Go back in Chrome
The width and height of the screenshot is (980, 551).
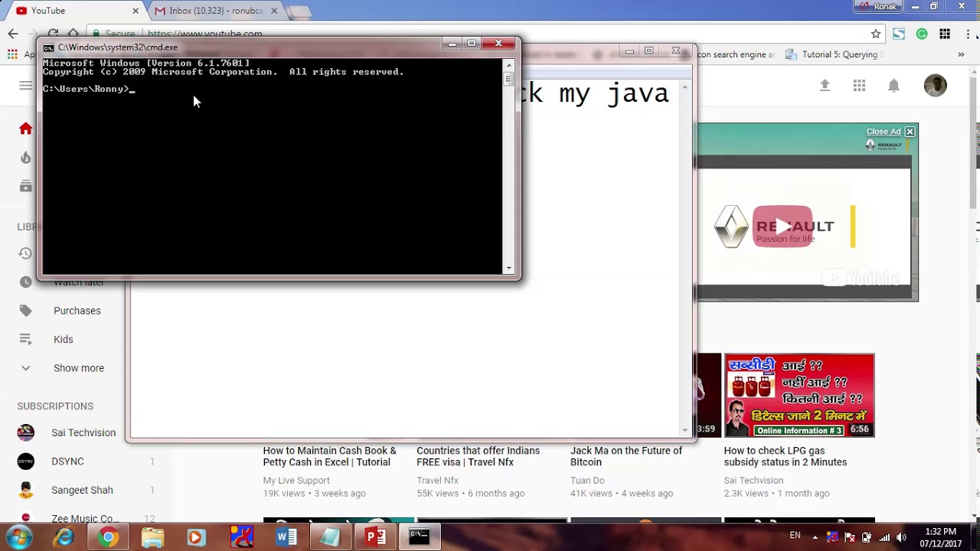(x=12, y=34)
